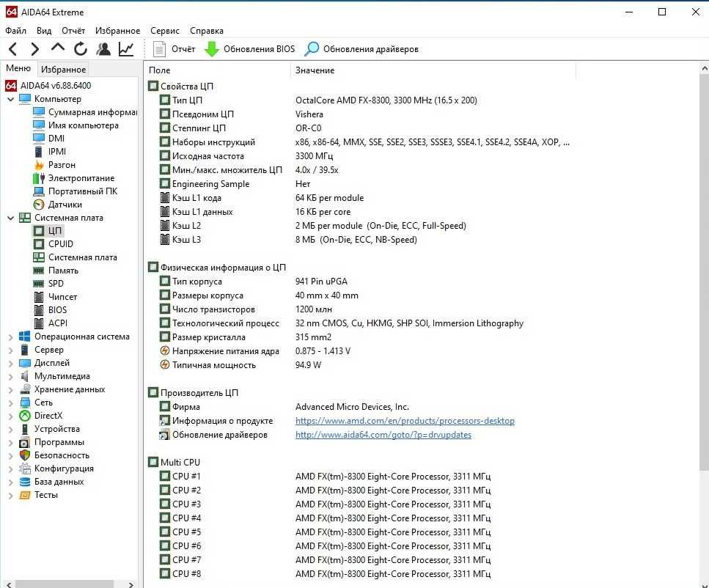Select Имя компьютера in the tree

[x=76, y=125]
